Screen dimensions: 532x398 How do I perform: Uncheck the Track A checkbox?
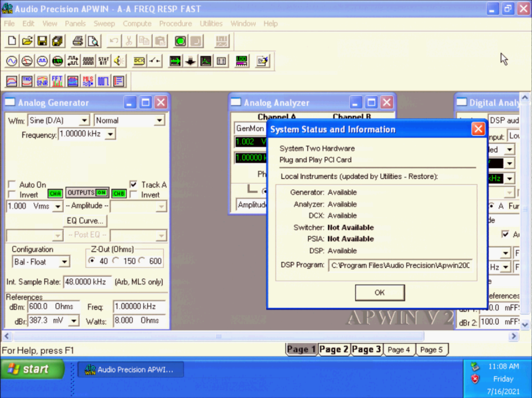tap(134, 184)
